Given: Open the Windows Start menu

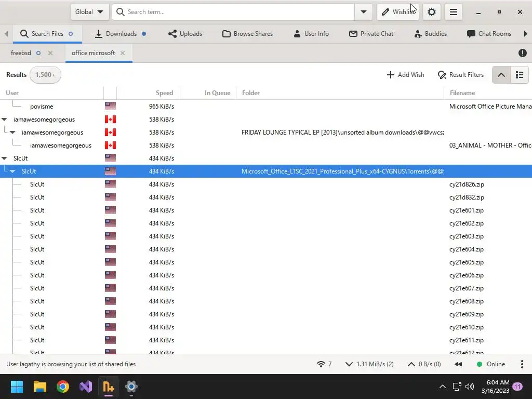Looking at the screenshot, I should (17, 387).
